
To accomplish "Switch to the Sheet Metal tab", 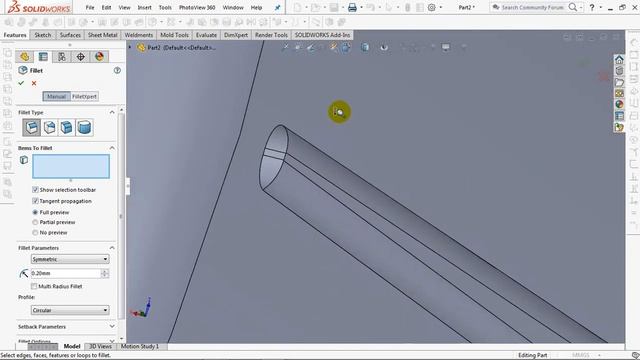I will coord(103,35).
